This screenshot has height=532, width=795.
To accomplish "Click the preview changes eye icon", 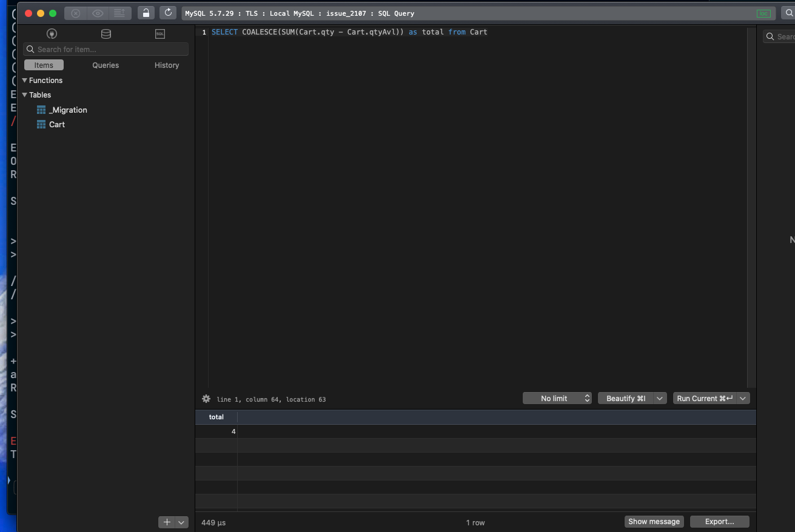I will pos(97,13).
